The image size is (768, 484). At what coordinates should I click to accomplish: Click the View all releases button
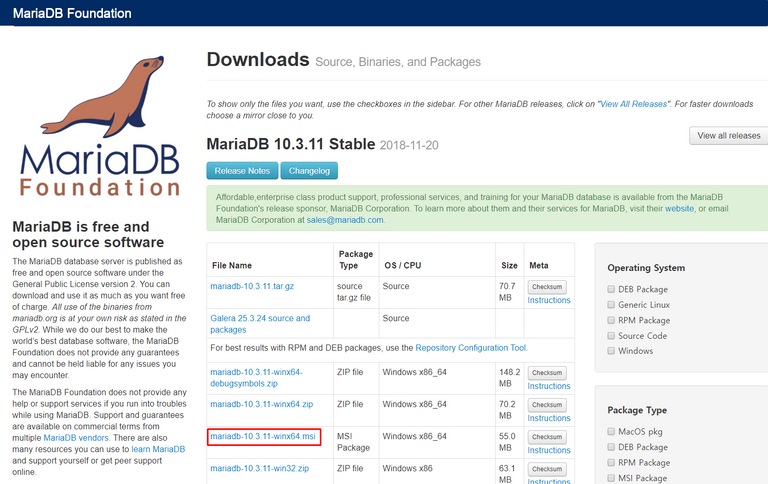click(729, 136)
